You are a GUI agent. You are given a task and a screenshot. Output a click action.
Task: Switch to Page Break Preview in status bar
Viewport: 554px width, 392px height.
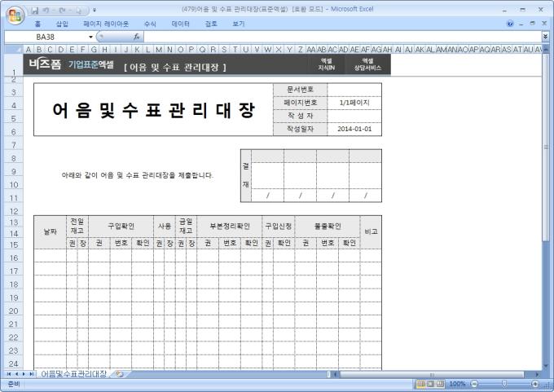(x=440, y=384)
